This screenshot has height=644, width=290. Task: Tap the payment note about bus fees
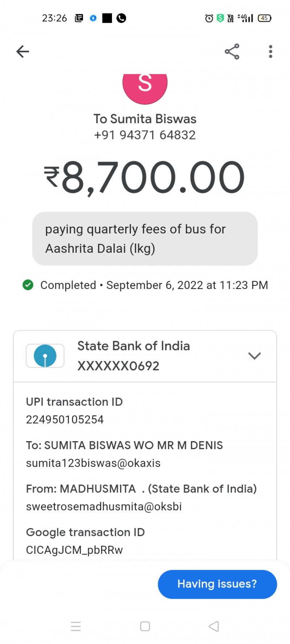coord(145,239)
